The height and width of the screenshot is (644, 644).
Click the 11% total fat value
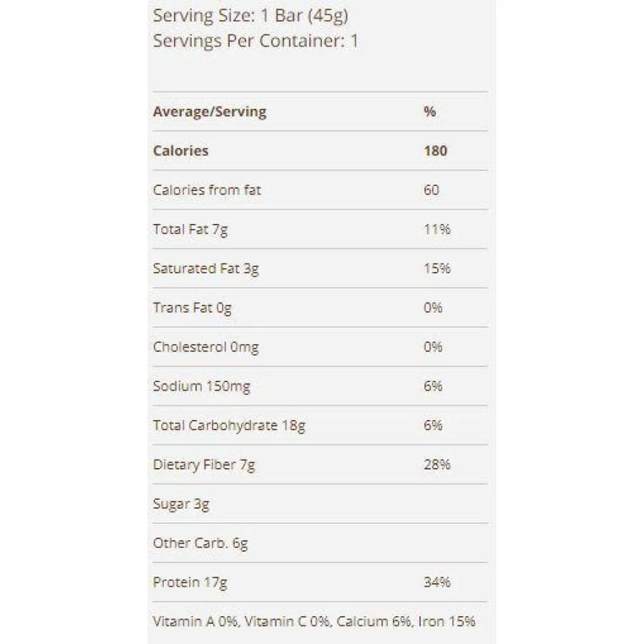(437, 229)
